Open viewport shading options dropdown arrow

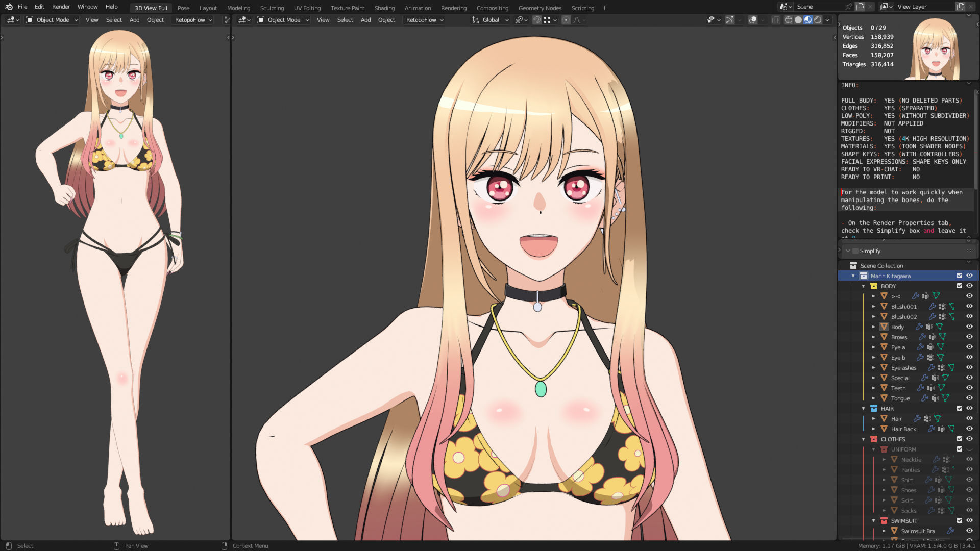click(x=827, y=20)
